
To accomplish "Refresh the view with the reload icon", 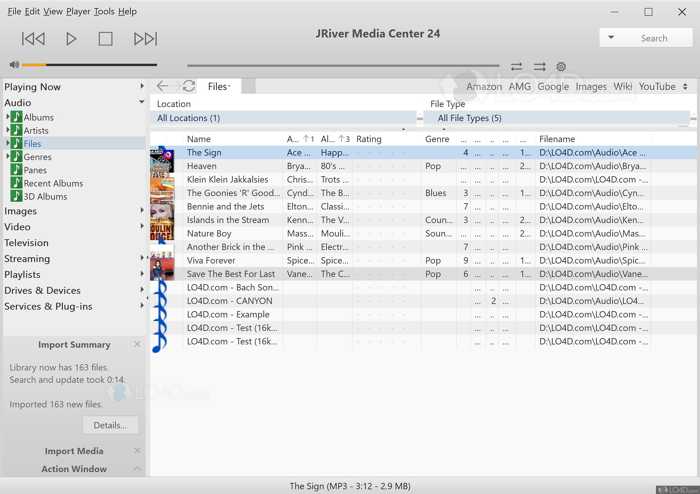I will [x=189, y=86].
